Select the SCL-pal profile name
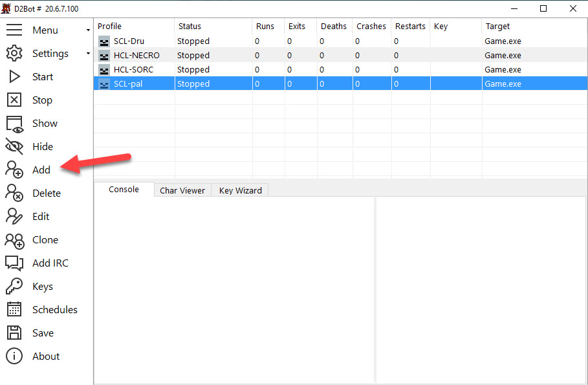Image resolution: width=588 pixels, height=385 pixels. [128, 84]
